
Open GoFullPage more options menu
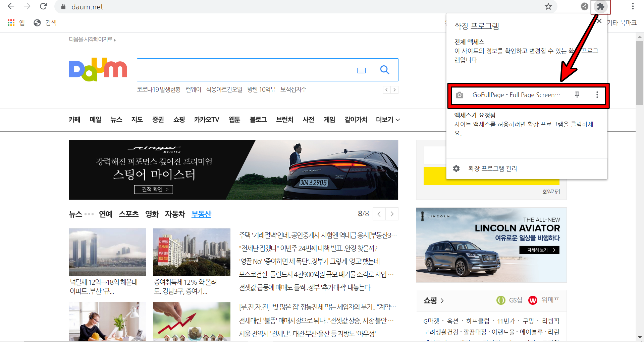click(x=597, y=95)
